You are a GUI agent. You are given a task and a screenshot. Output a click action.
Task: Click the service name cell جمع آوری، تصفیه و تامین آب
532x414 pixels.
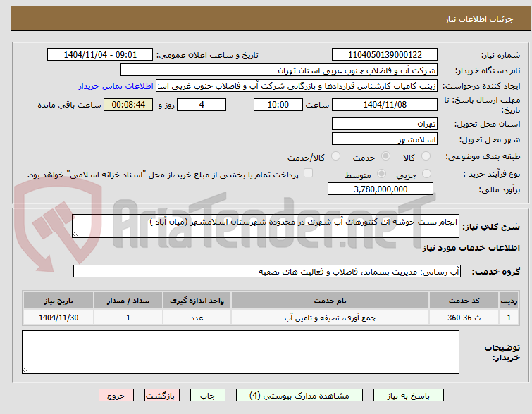330,318
